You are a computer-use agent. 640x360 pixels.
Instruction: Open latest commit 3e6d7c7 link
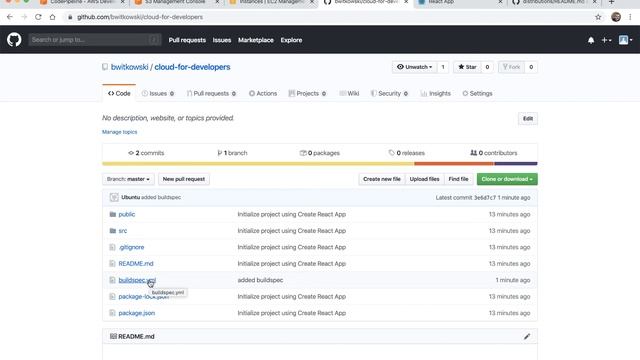[x=484, y=198]
